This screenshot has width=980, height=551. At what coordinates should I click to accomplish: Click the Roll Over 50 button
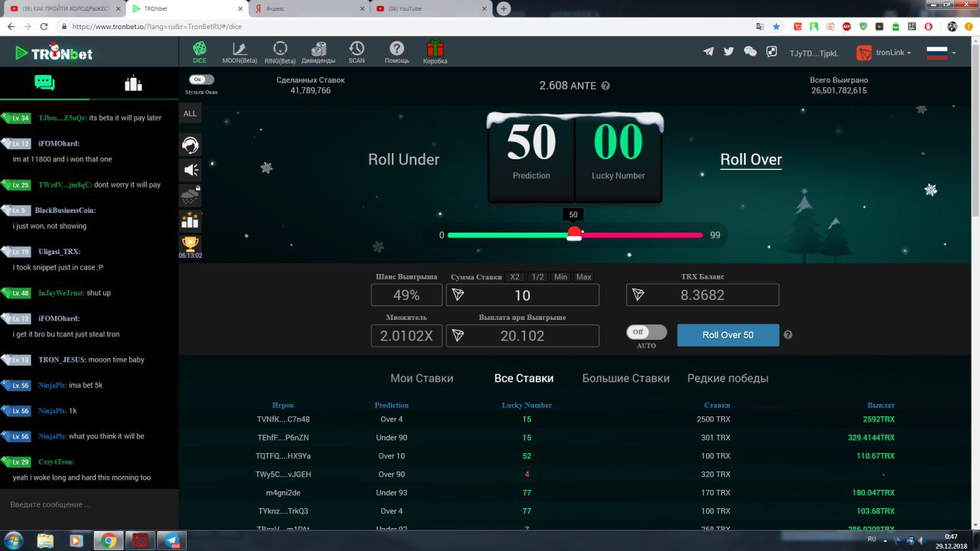728,335
